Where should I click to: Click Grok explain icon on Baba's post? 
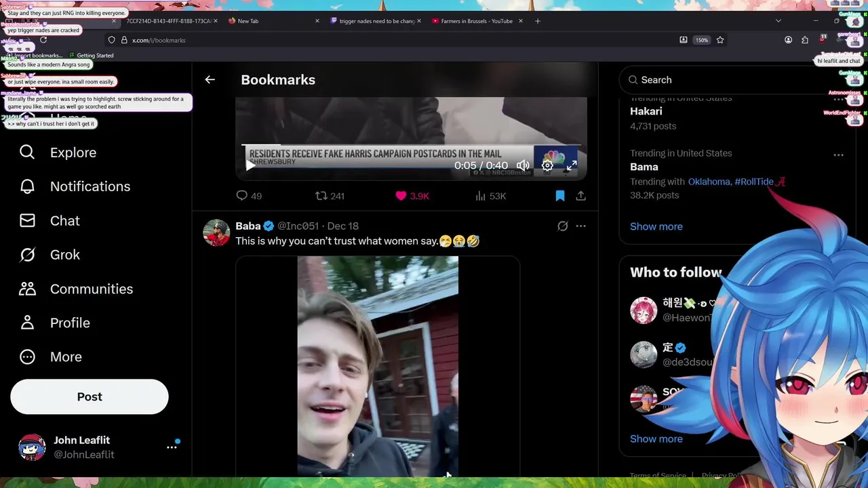[562, 226]
